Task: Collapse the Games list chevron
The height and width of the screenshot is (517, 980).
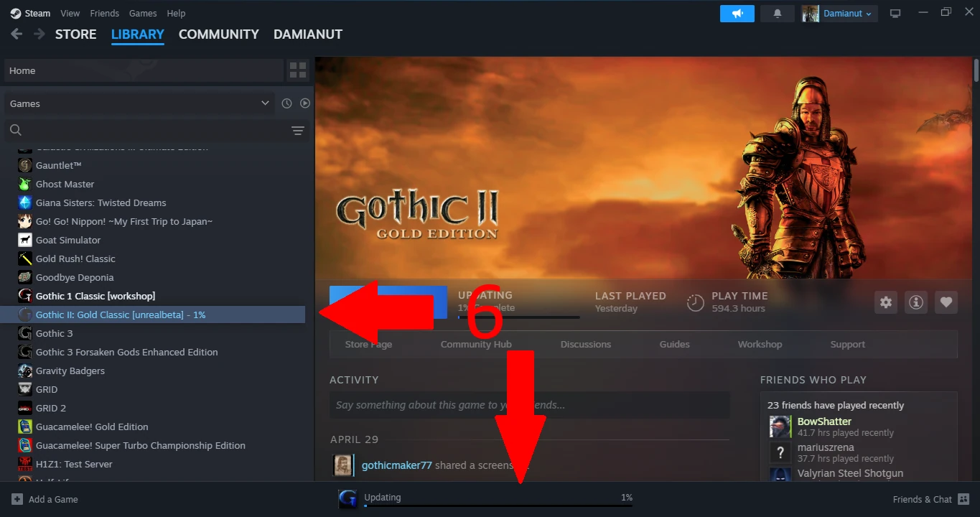Action: [265, 103]
